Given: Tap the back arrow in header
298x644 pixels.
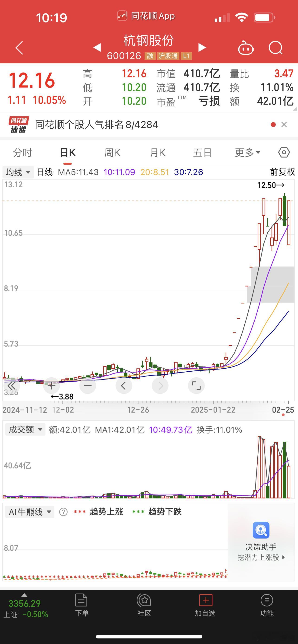Looking at the screenshot, I should (19, 48).
